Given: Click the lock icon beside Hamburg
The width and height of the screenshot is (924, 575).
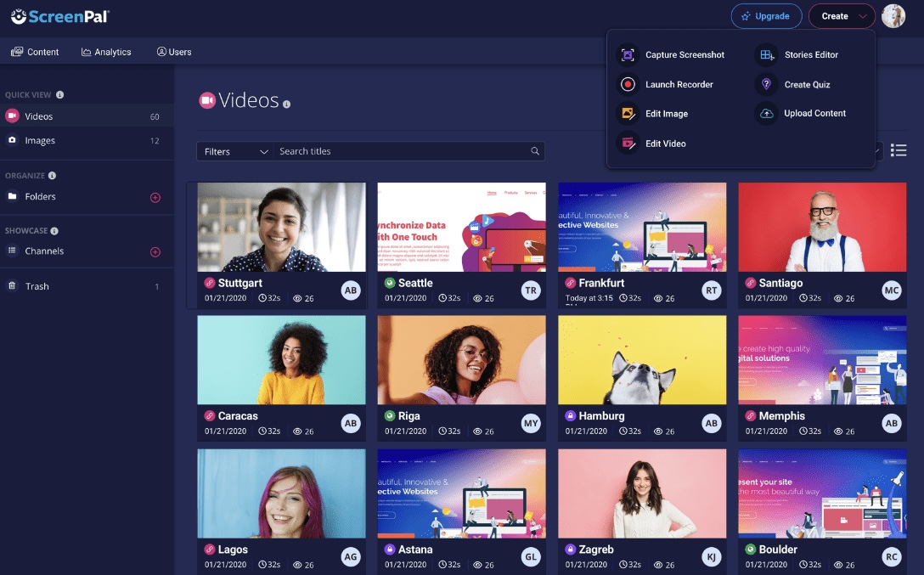Looking at the screenshot, I should (570, 415).
